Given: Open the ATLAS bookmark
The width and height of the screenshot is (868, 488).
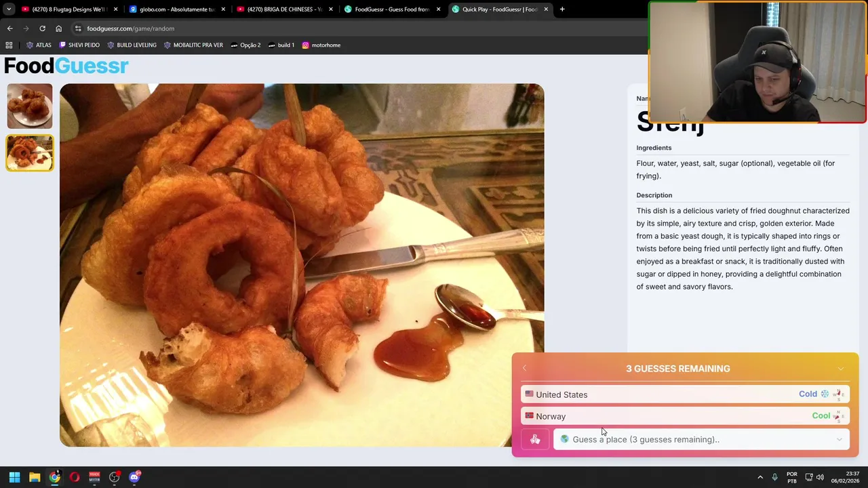Looking at the screenshot, I should click(x=39, y=45).
